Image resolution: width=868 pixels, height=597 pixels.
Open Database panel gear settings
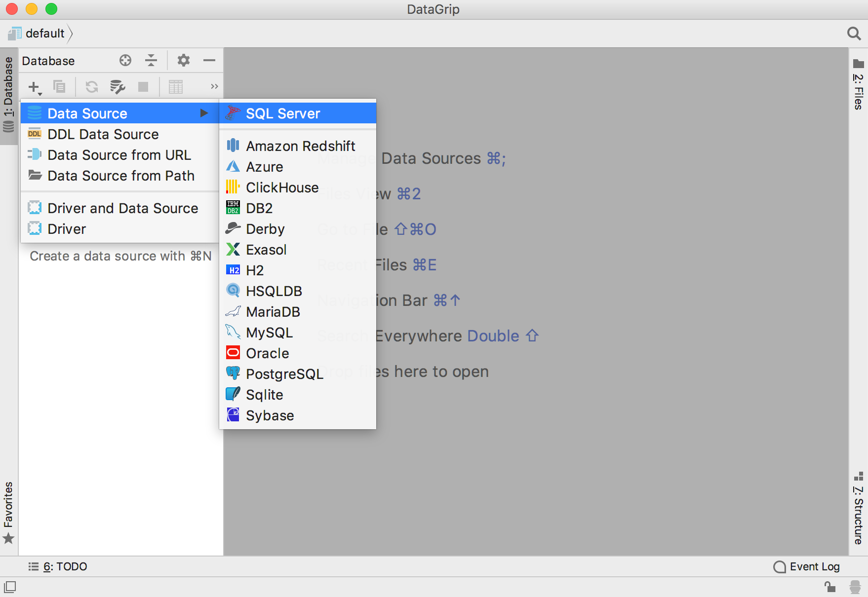click(184, 60)
